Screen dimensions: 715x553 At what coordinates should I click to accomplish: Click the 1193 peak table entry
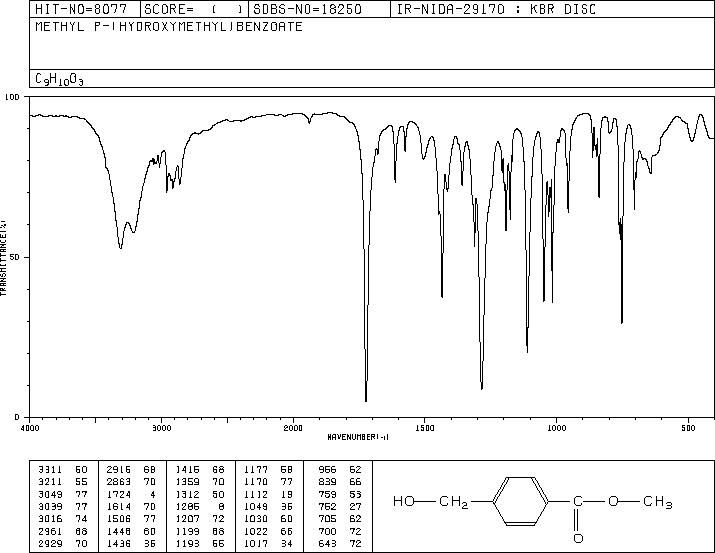pyautogui.click(x=187, y=544)
